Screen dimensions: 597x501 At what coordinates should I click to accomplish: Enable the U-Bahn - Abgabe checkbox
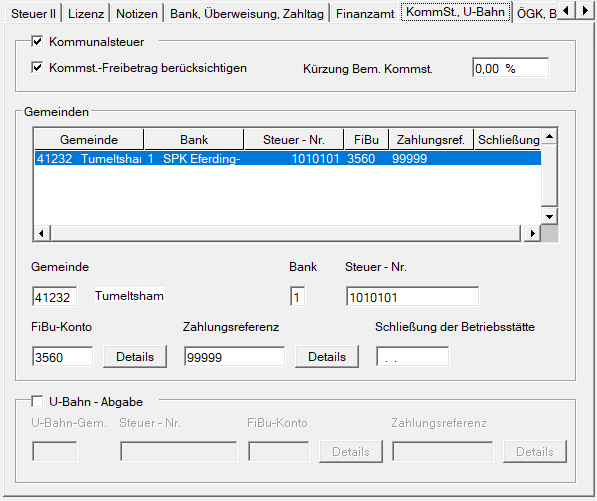(37, 401)
